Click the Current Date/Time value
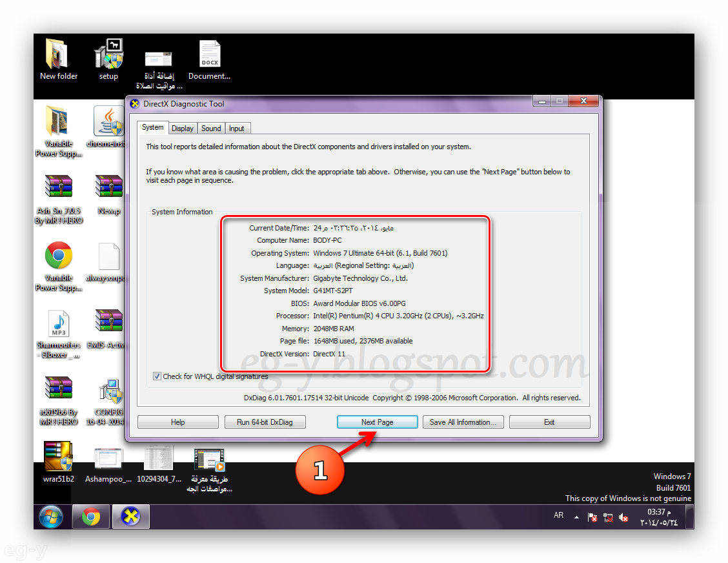This screenshot has height=563, width=728. coord(353,228)
